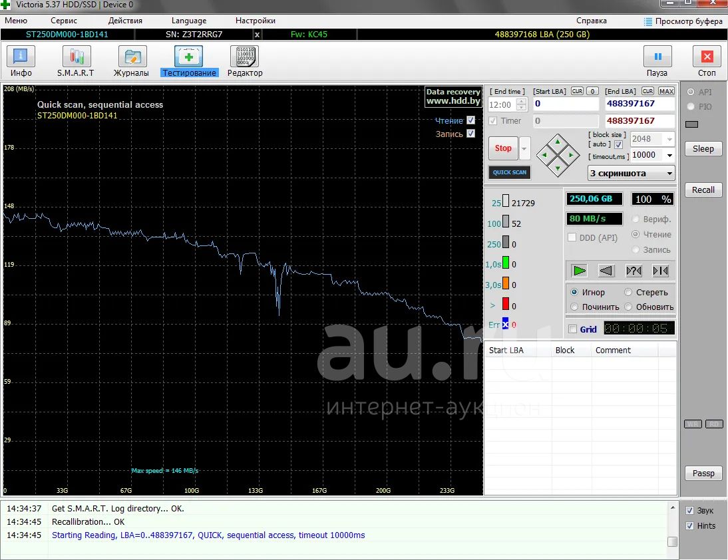Open the Журналы logs section
Image resolution: width=728 pixels, height=560 pixels.
pos(131,61)
